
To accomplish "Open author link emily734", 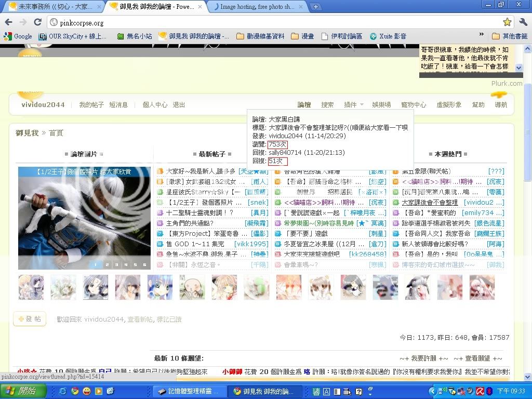I will [483, 212].
